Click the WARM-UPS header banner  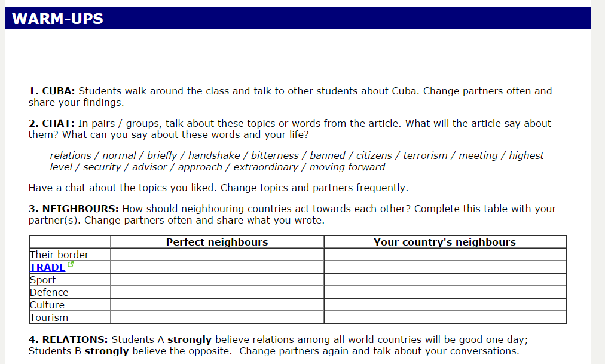(298, 18)
